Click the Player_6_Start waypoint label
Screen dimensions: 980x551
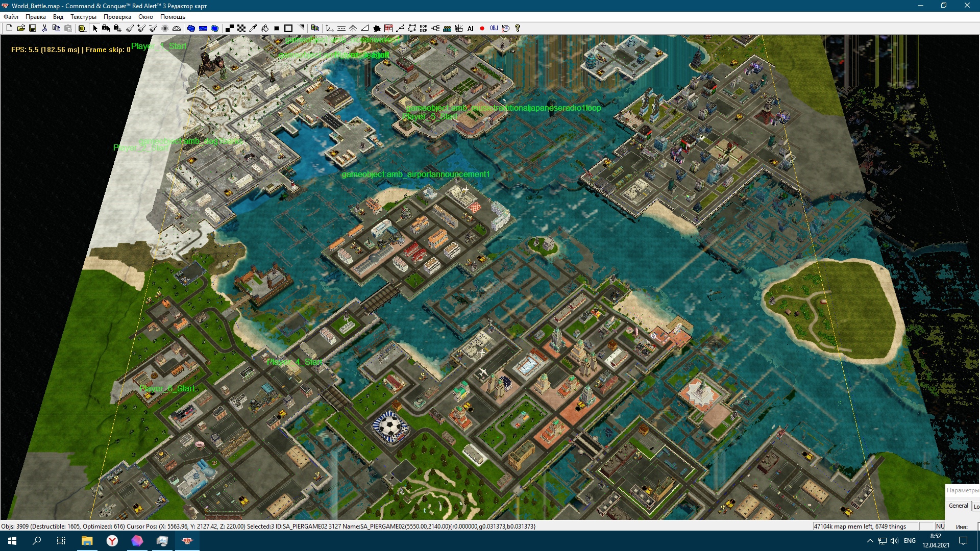click(x=167, y=388)
